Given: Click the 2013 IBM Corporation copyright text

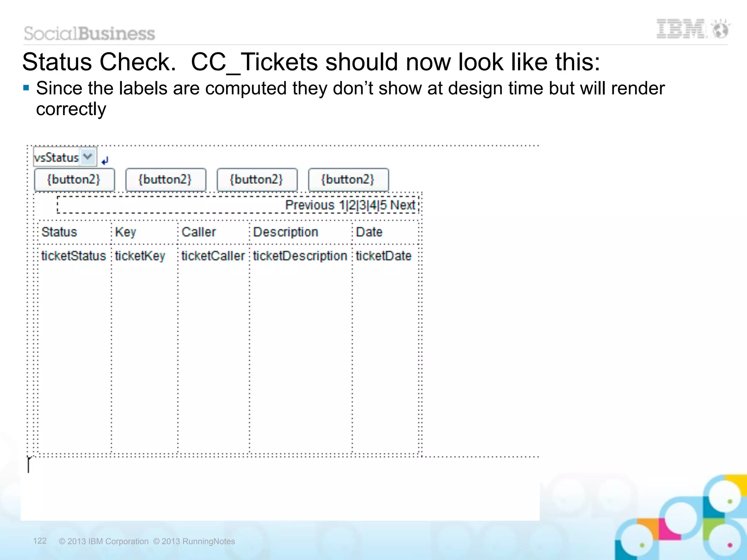Looking at the screenshot, I should (x=104, y=541).
